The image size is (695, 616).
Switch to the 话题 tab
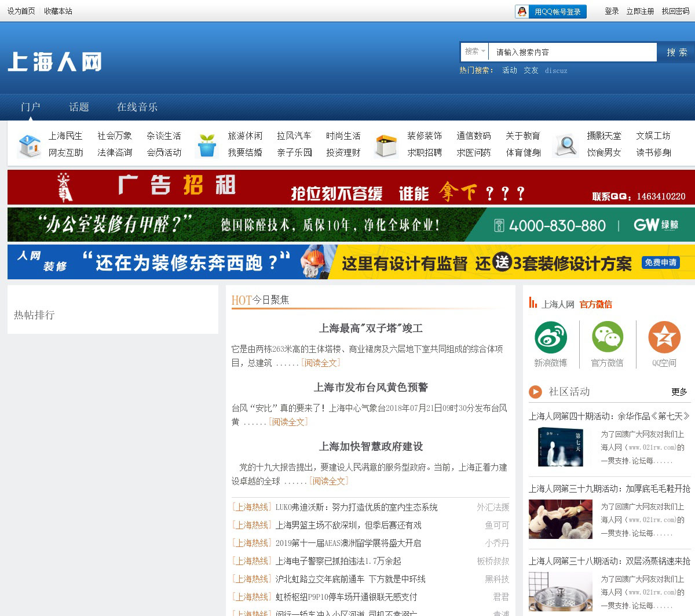(x=79, y=107)
